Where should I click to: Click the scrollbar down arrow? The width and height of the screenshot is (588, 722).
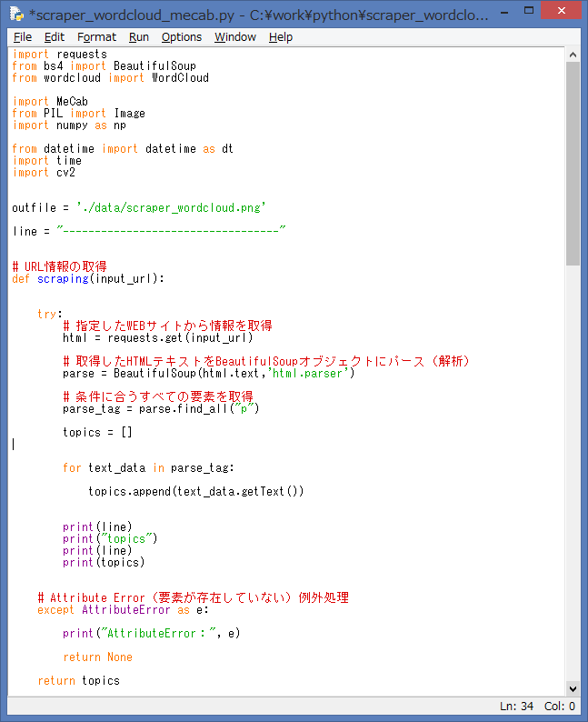click(573, 688)
